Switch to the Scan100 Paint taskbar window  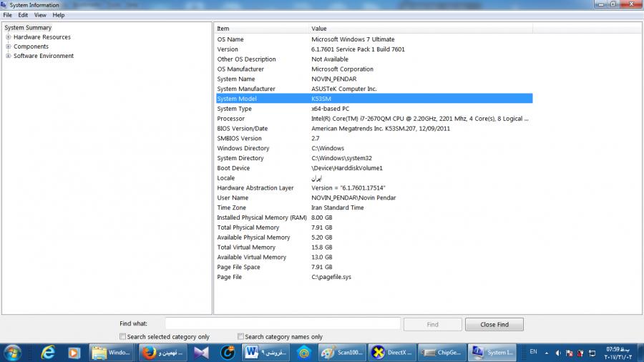(x=342, y=353)
